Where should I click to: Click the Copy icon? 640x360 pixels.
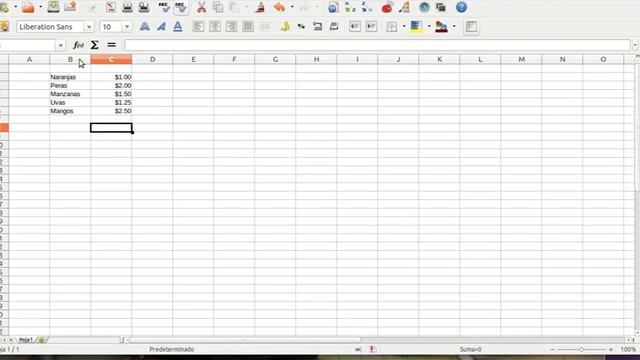coord(218,7)
